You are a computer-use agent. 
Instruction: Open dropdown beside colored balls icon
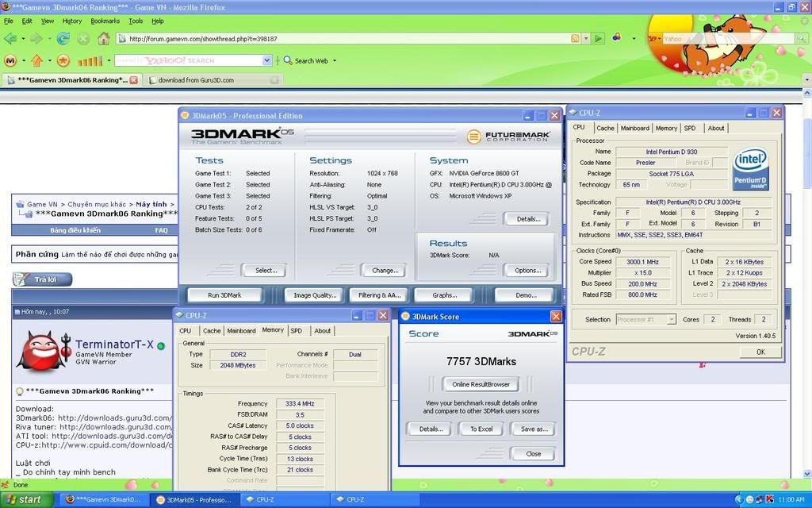[x=634, y=38]
